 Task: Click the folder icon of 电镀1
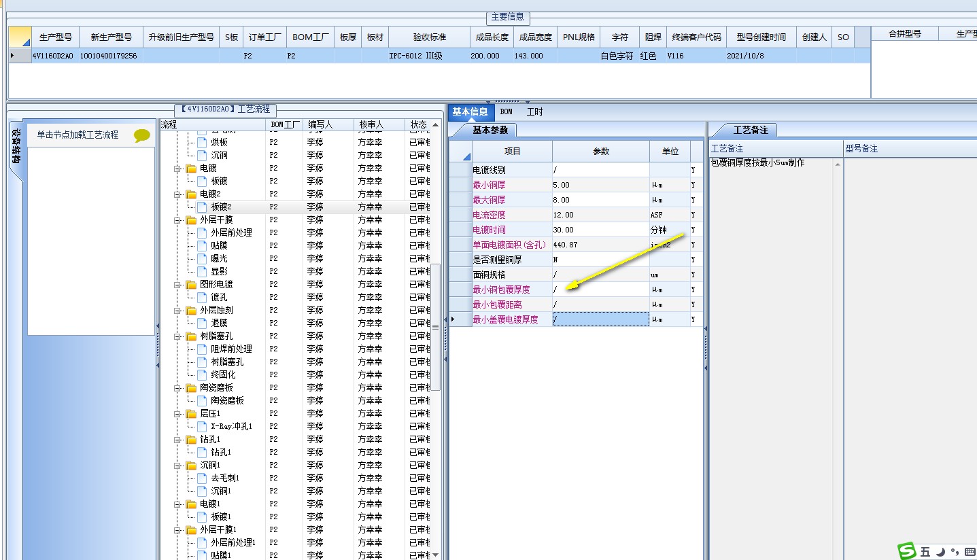pyautogui.click(x=191, y=504)
